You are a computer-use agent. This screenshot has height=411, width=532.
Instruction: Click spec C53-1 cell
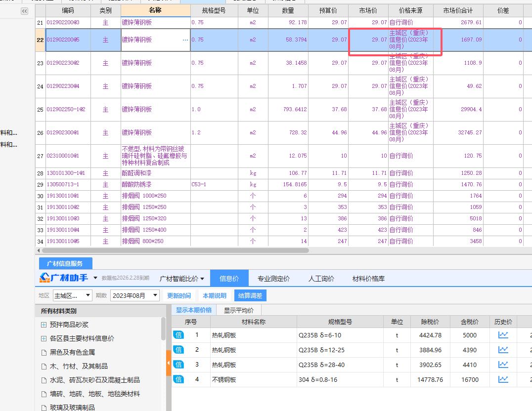click(x=214, y=184)
